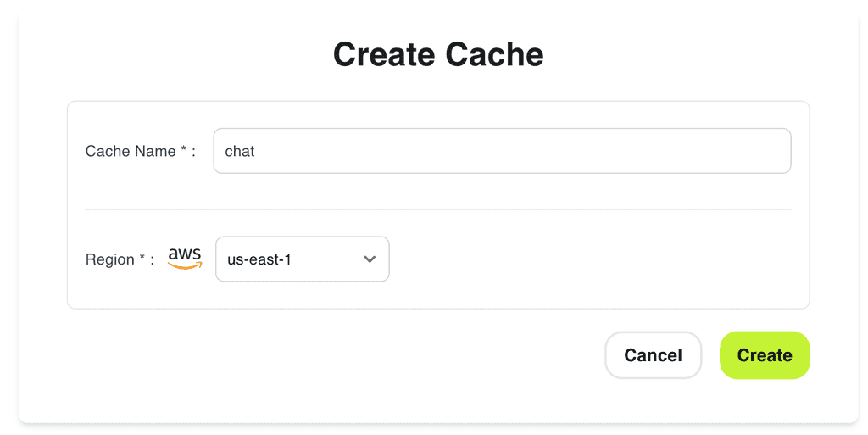The image size is (868, 435).
Task: Focus the Cache Name input field
Action: [x=502, y=151]
